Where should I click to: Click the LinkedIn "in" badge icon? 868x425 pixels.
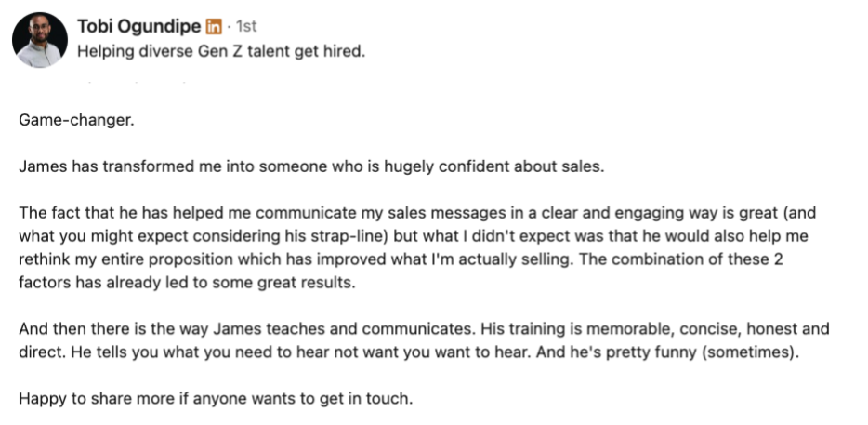(x=214, y=26)
